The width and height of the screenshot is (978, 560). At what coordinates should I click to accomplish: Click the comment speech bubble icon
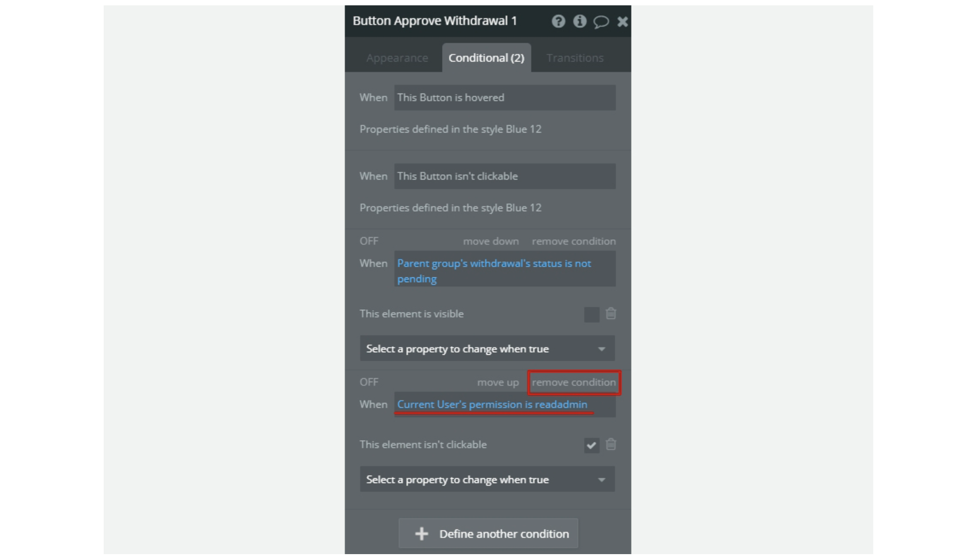click(x=601, y=21)
